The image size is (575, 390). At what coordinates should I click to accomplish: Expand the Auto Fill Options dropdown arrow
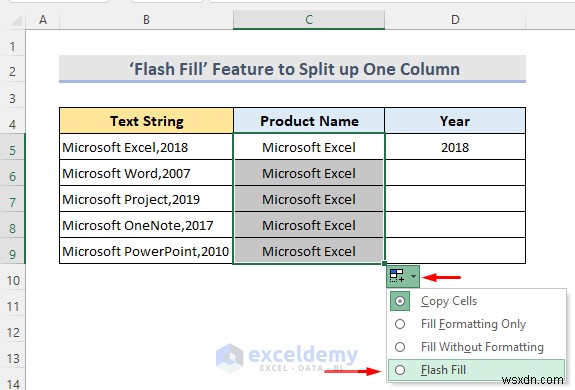(x=413, y=276)
